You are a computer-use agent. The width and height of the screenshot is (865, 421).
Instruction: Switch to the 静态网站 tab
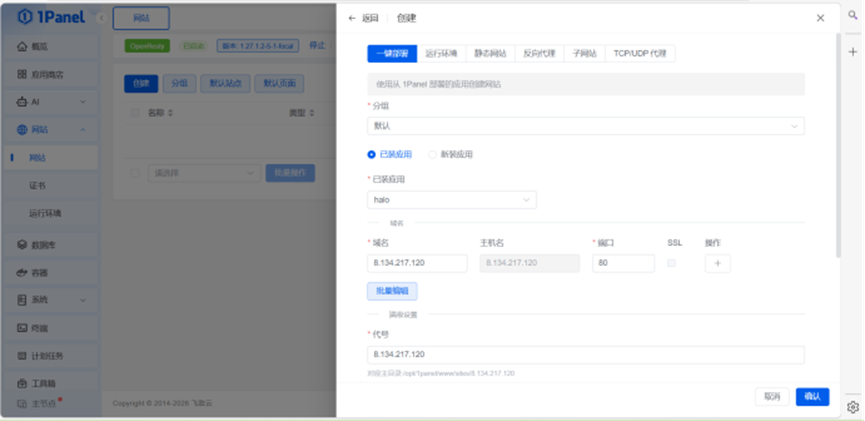[490, 54]
